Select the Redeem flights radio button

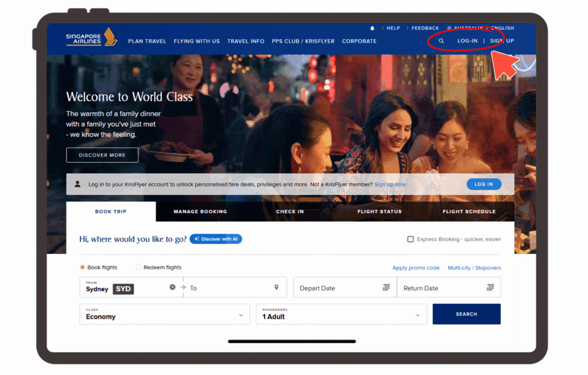point(138,267)
